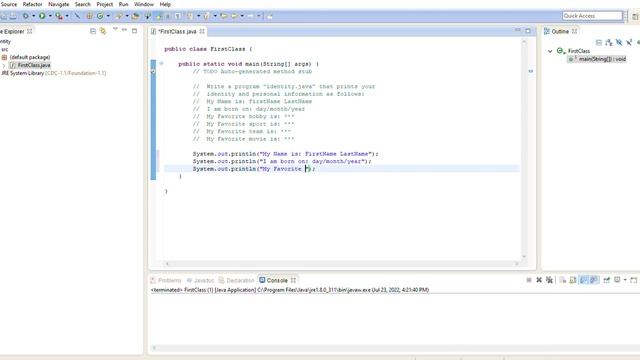
Task: Click the Next Annotation toolbar icon
Action: click(x=190, y=16)
